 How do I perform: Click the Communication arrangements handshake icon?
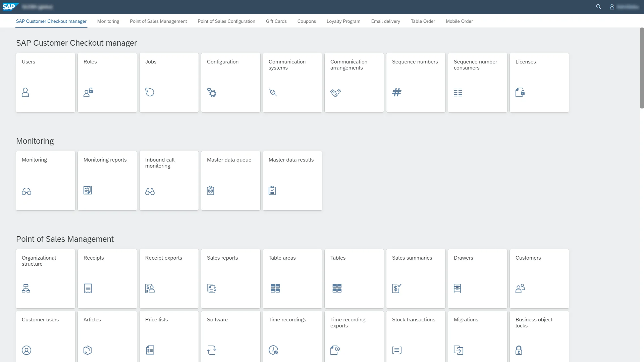pos(335,93)
